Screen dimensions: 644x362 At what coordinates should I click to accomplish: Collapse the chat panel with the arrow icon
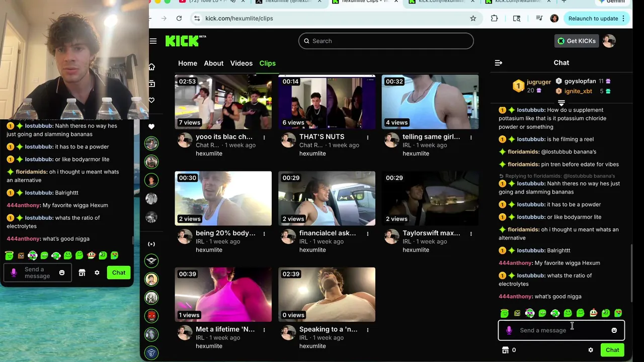pos(499,63)
